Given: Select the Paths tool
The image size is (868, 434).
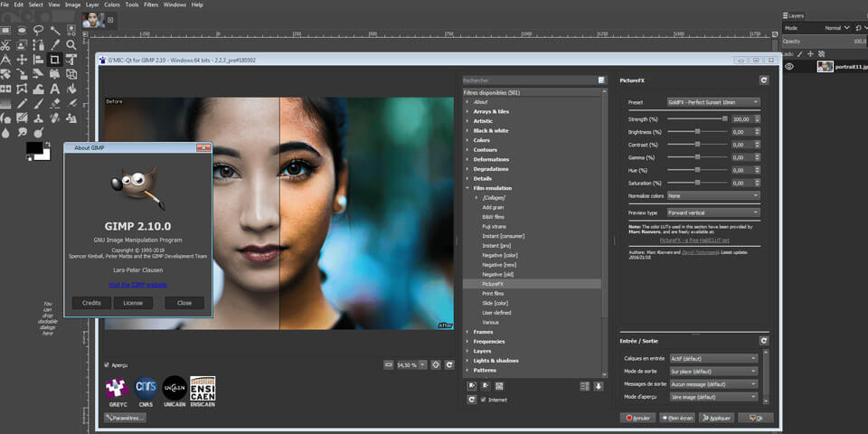Looking at the screenshot, I should pyautogui.click(x=38, y=45).
